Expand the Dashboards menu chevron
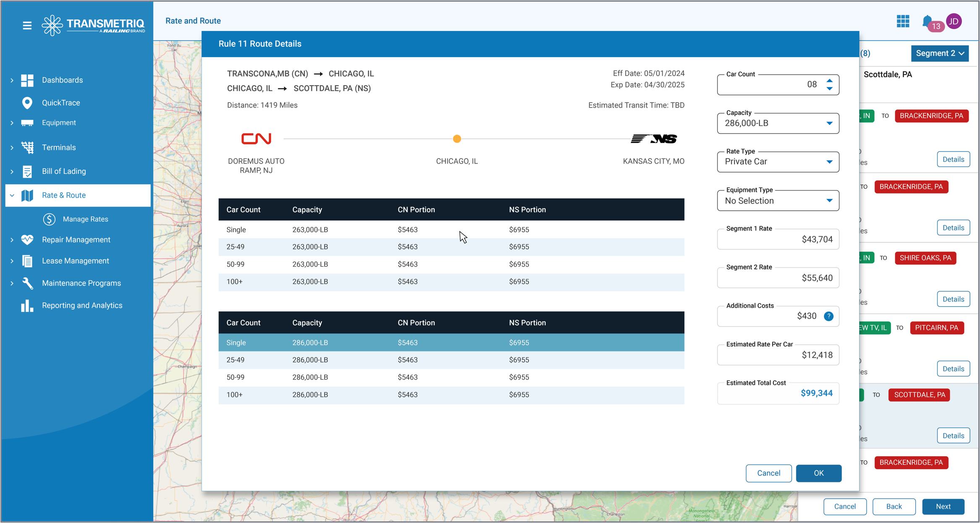 tap(12, 80)
